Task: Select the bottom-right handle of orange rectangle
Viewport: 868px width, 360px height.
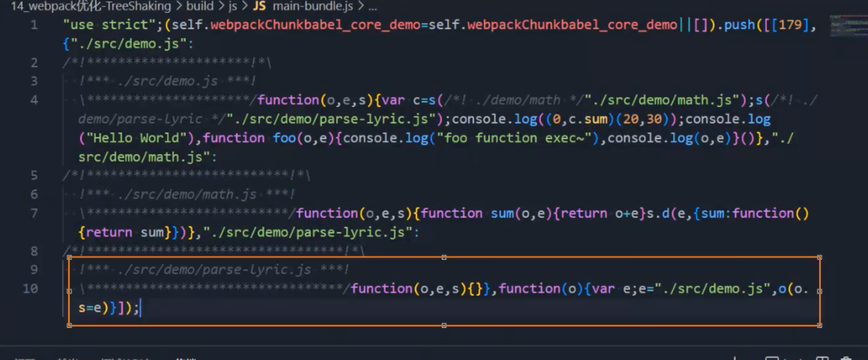Action: pyautogui.click(x=820, y=326)
